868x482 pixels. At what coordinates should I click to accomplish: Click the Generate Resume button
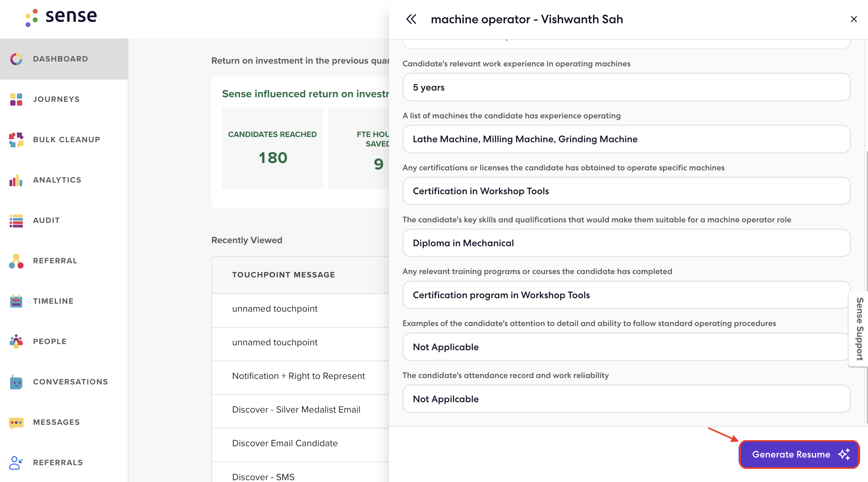tap(799, 454)
